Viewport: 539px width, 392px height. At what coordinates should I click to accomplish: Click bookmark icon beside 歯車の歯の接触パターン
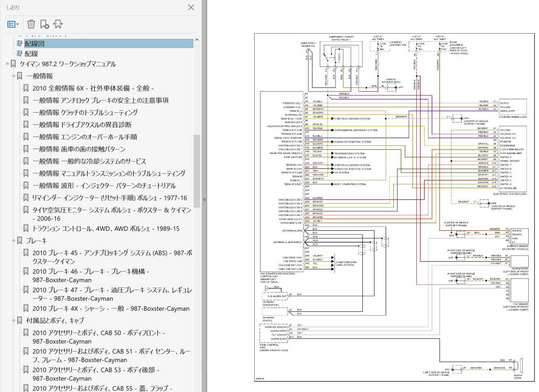(x=26, y=149)
